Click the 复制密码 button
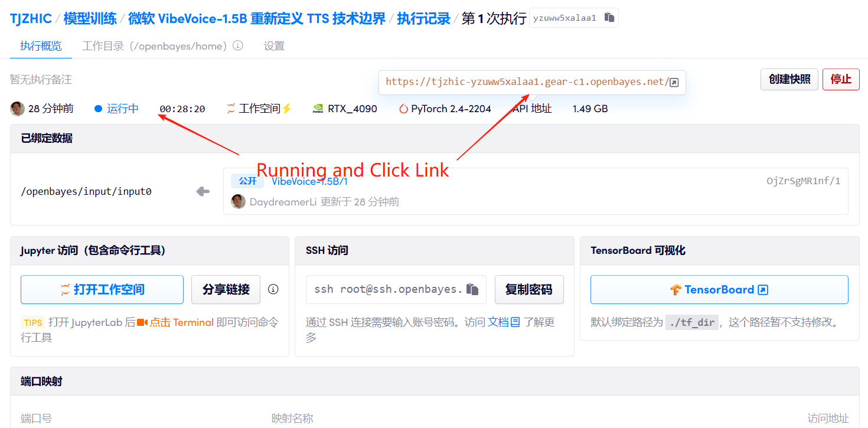 528,289
